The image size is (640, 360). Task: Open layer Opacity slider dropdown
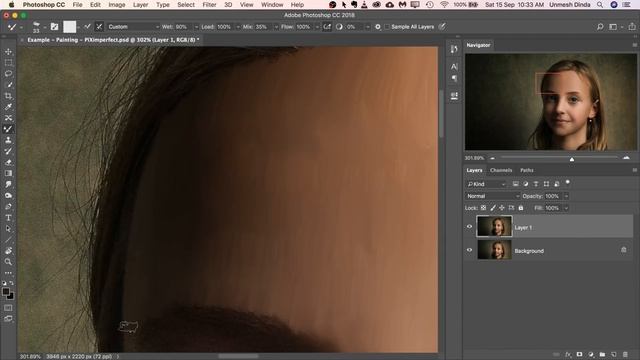click(566, 196)
